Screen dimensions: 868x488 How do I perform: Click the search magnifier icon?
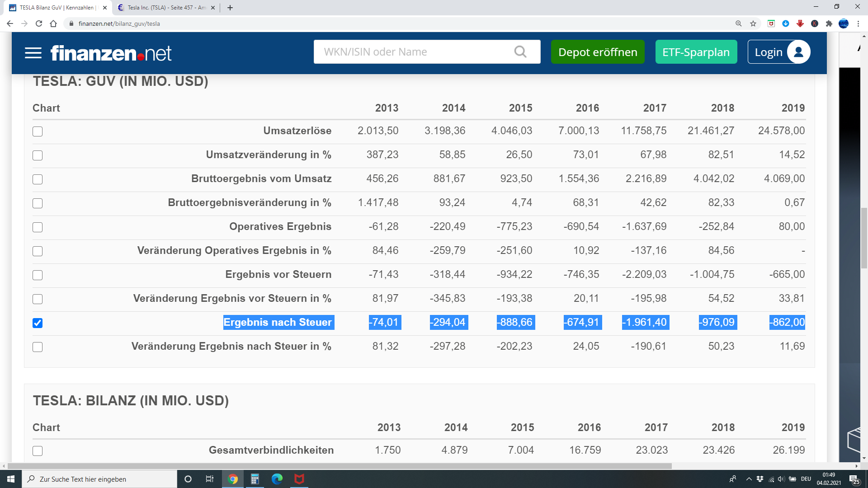[x=520, y=52]
